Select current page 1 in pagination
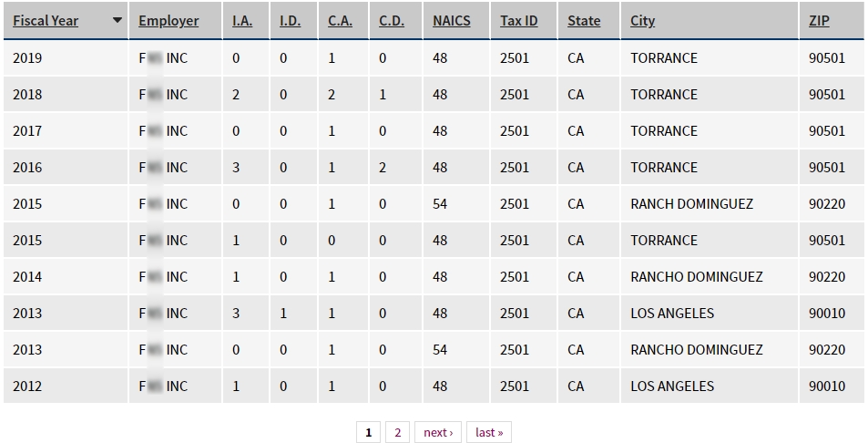Image resolution: width=868 pixels, height=443 pixels. (368, 432)
